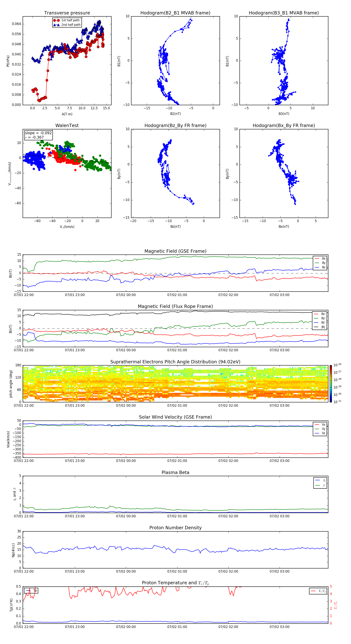Select the "By" legend entry in GSE panel
Image resolution: width=351 pixels, height=644 pixels.
tap(320, 263)
